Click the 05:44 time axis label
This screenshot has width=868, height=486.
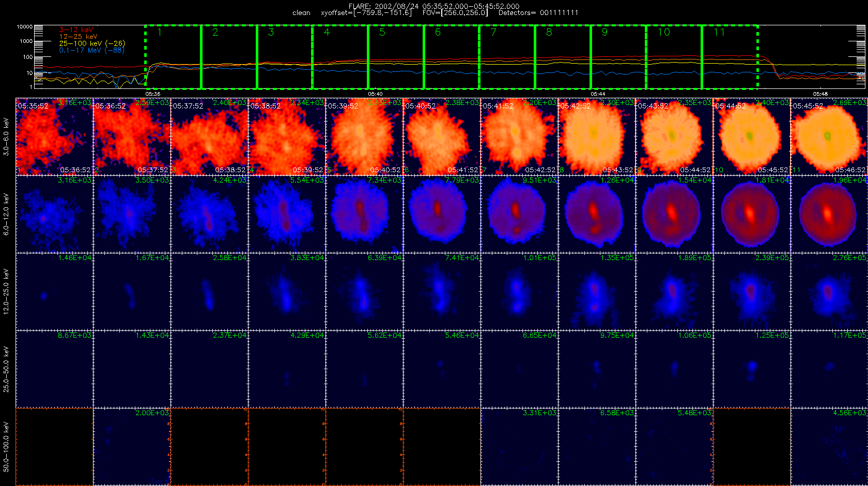598,94
